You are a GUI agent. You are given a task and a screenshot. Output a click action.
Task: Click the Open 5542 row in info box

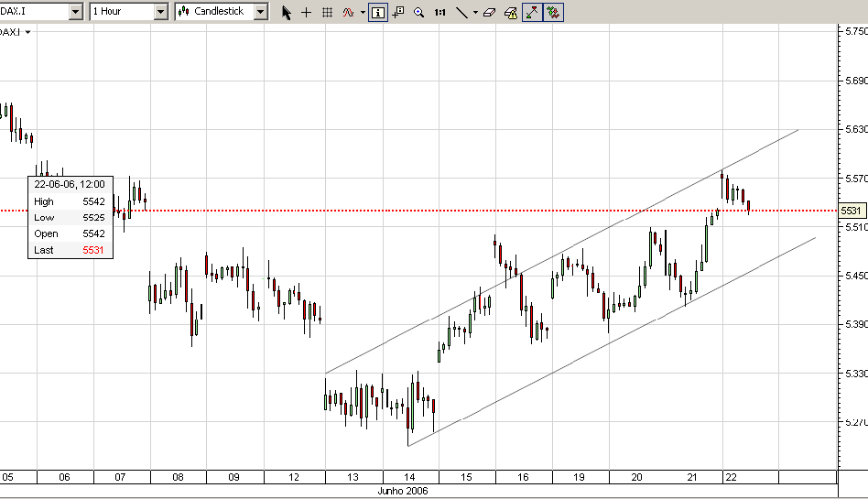(70, 233)
